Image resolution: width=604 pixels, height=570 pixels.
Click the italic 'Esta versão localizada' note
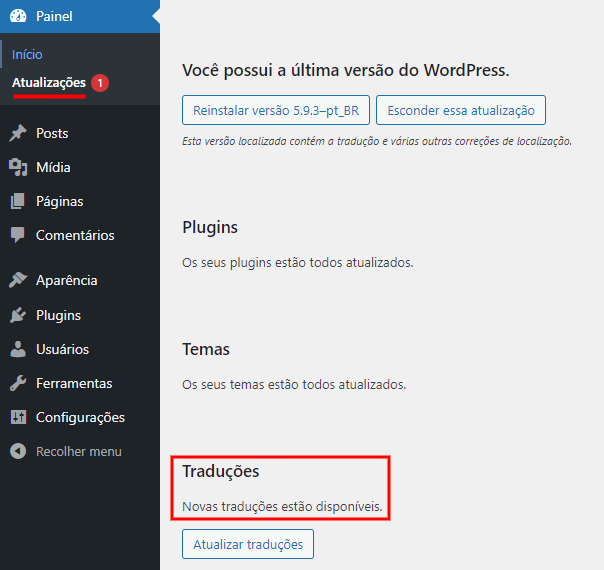tap(377, 141)
